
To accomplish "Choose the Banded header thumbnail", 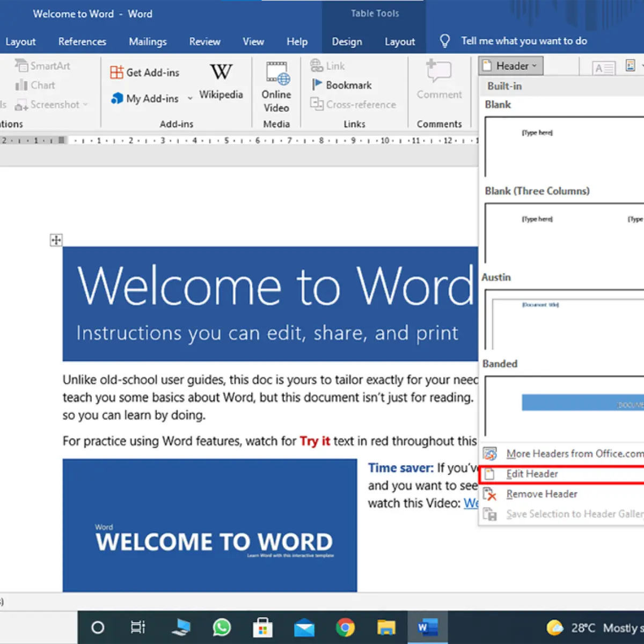I will coord(563,406).
